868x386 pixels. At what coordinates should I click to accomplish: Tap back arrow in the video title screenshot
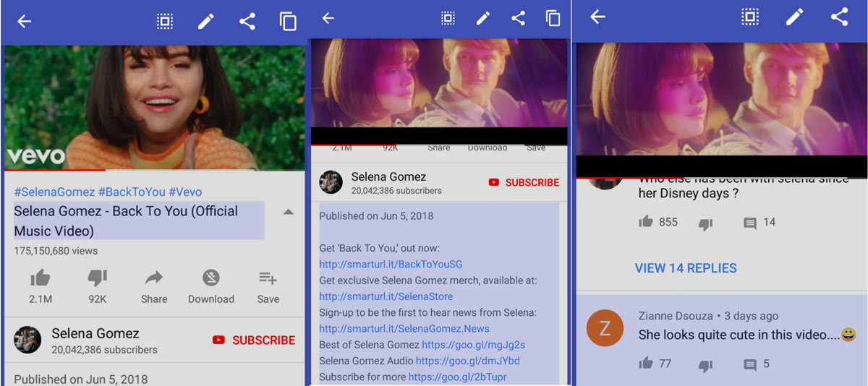(x=25, y=22)
